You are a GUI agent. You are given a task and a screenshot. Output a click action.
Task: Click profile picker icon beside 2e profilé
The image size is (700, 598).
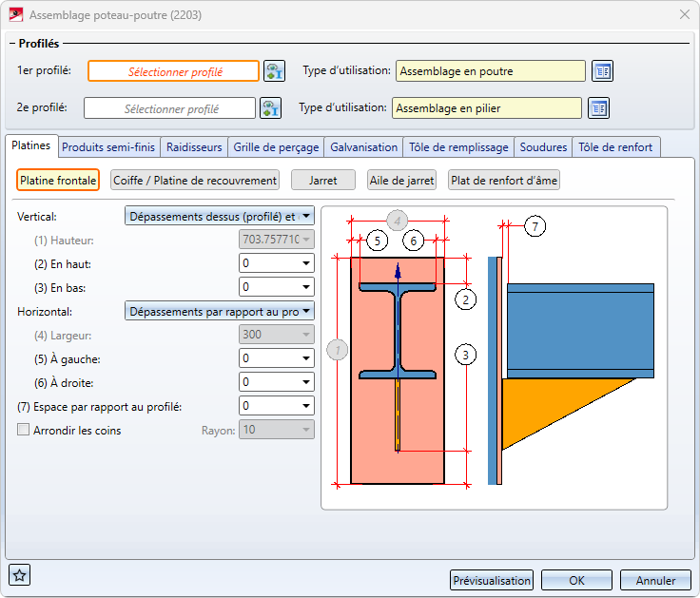point(270,108)
